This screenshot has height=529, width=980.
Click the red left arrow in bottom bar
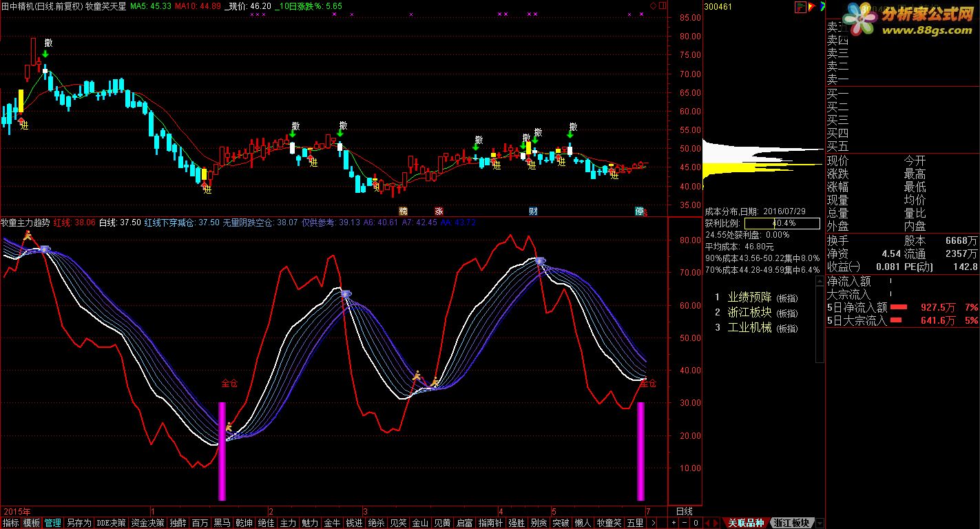(707, 523)
